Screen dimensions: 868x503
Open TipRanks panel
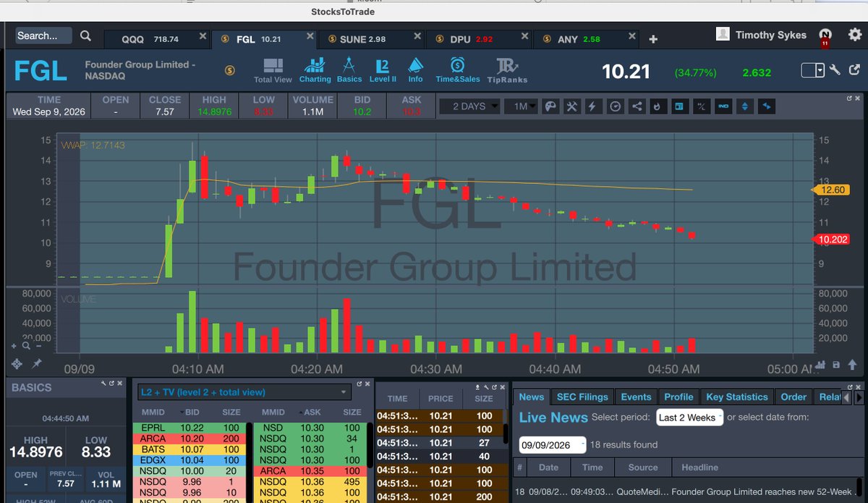[x=507, y=71]
